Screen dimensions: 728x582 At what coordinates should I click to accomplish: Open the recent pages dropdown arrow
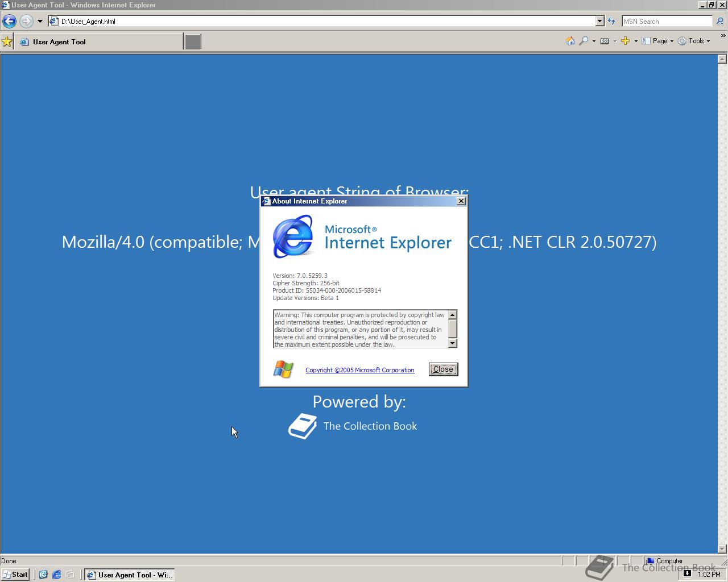40,22
